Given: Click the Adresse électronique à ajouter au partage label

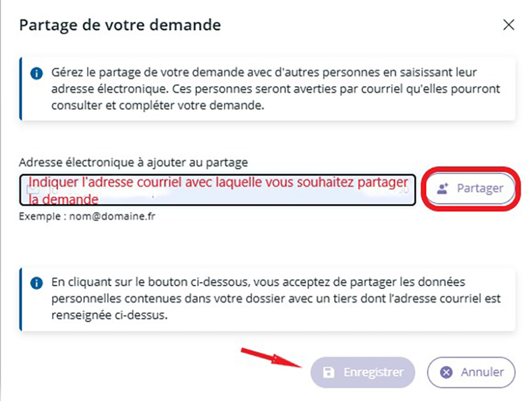Looking at the screenshot, I should 133,162.
